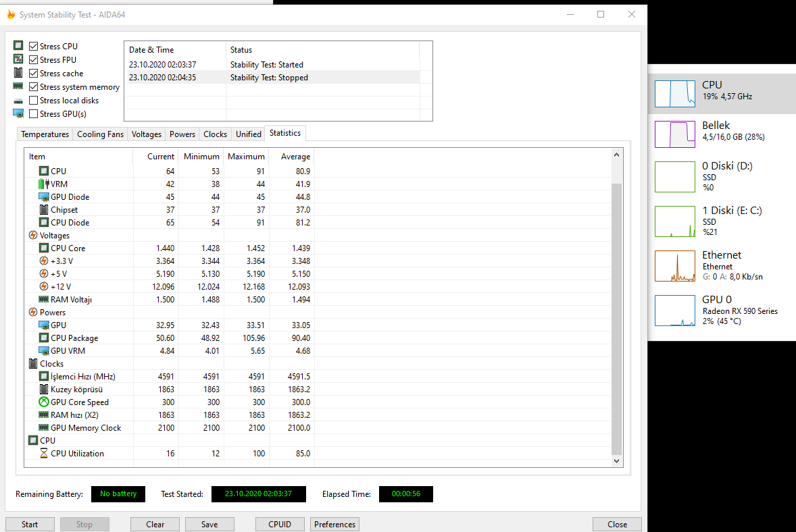Open the Cooling Fans tab
This screenshot has height=532, width=796.
coord(100,134)
